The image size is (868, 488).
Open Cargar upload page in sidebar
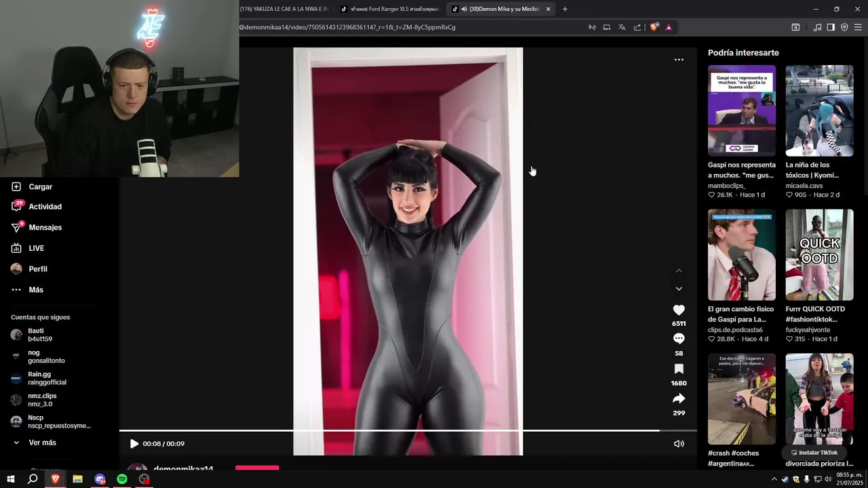point(32,186)
